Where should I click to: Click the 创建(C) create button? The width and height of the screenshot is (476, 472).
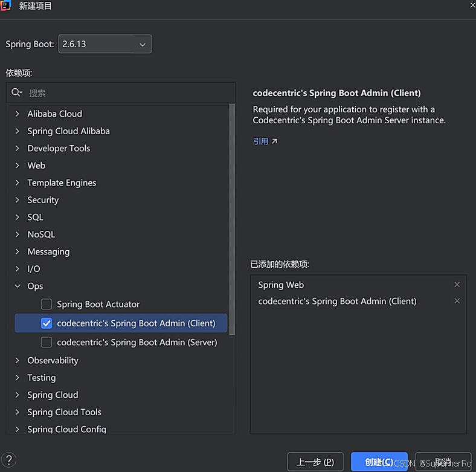click(x=379, y=462)
